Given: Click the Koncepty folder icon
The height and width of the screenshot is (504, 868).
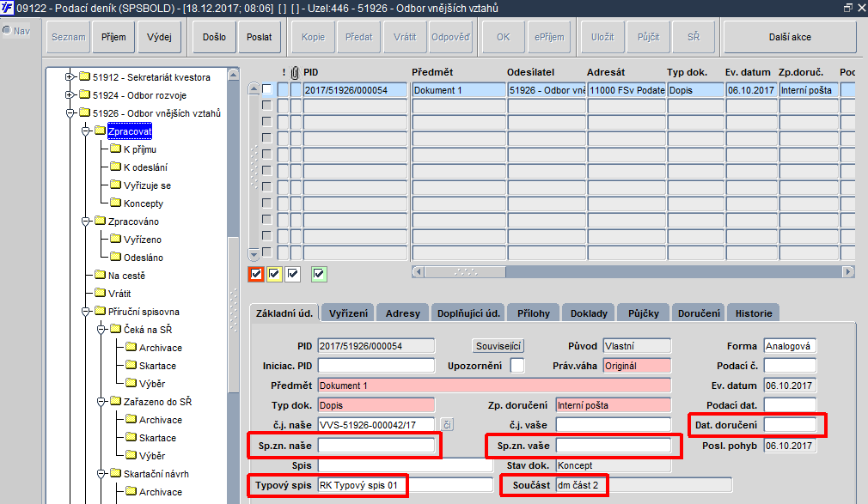Looking at the screenshot, I should coord(115,203).
